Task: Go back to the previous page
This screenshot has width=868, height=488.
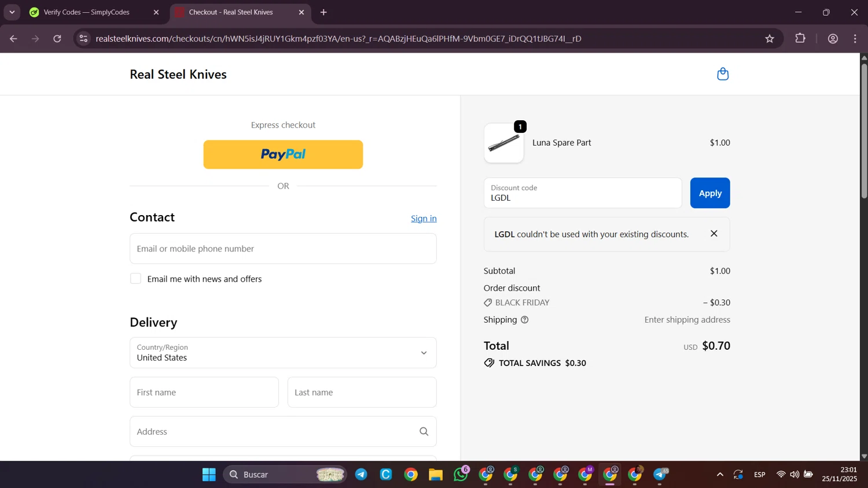Action: [13, 39]
